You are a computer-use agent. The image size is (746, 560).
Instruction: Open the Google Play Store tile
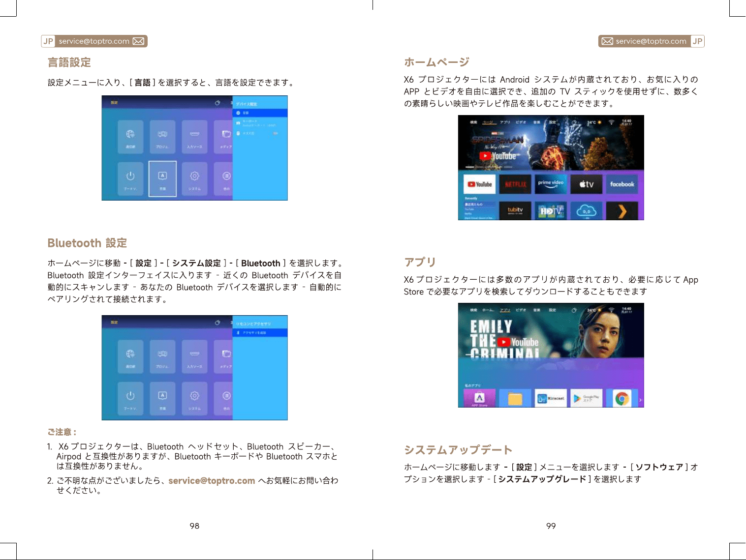586,398
